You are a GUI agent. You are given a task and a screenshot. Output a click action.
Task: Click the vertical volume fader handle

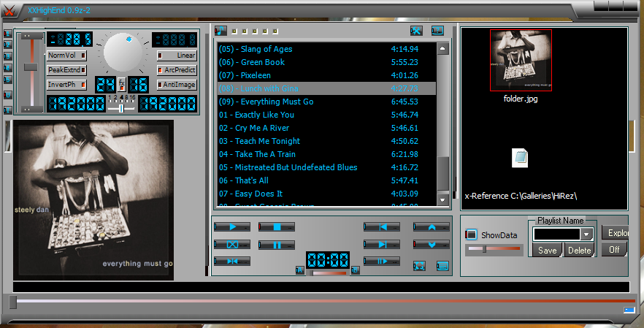(x=31, y=67)
